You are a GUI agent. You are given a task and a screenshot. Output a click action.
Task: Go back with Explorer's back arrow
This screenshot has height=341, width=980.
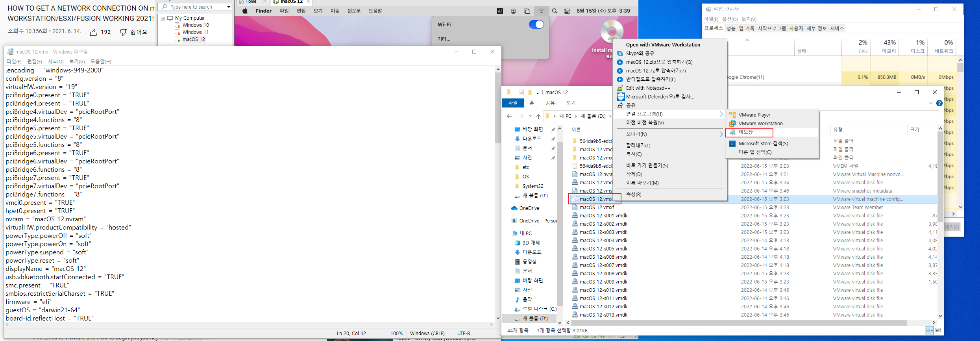tap(509, 116)
